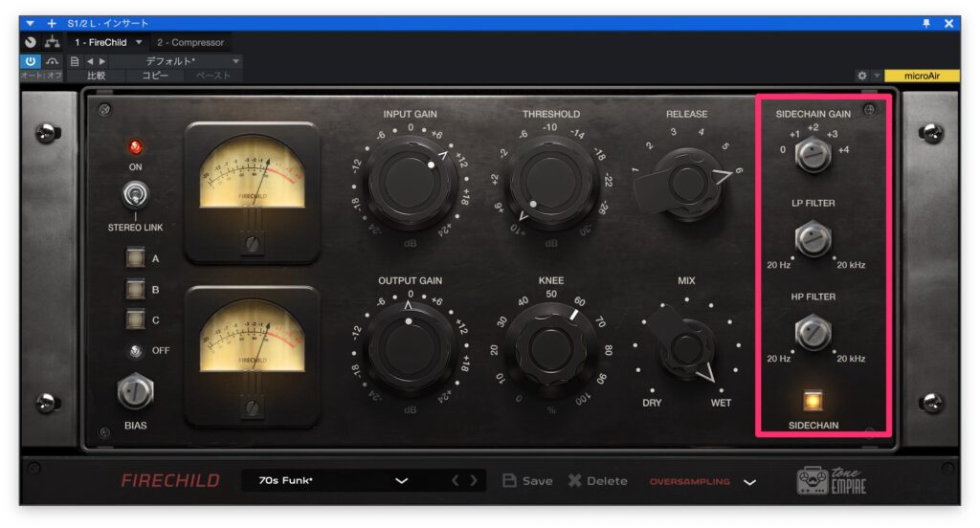980x528 pixels.
Task: Toggle the Bias switch
Action: point(135,391)
